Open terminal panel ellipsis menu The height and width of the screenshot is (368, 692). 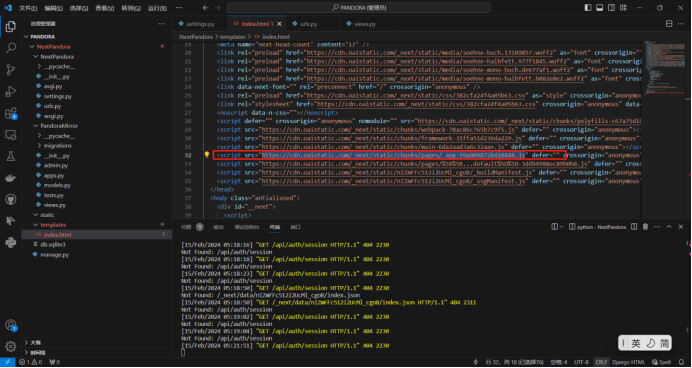tap(657, 227)
